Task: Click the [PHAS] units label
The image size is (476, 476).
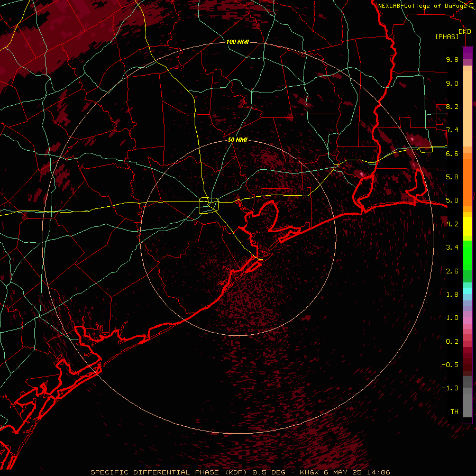Action: [447, 36]
